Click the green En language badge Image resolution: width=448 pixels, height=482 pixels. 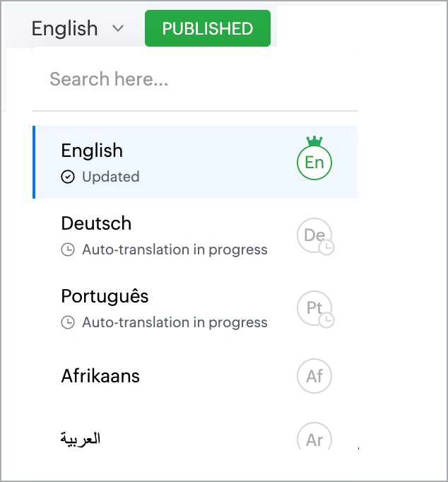point(314,163)
